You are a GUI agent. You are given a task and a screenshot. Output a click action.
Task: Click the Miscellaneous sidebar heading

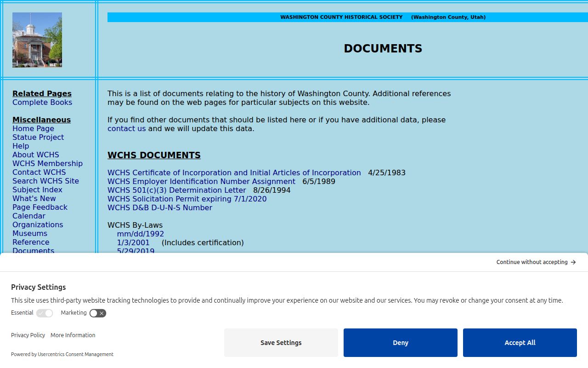coord(41,120)
